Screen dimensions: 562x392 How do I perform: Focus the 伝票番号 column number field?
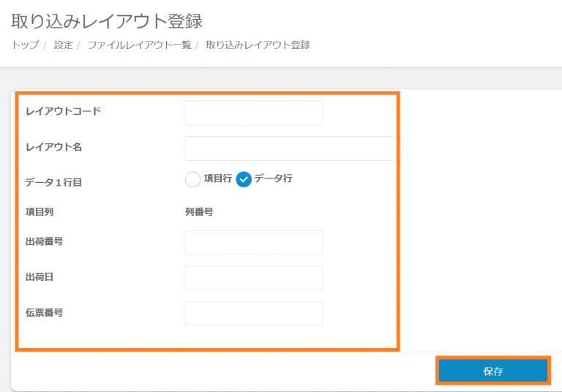[x=253, y=313]
